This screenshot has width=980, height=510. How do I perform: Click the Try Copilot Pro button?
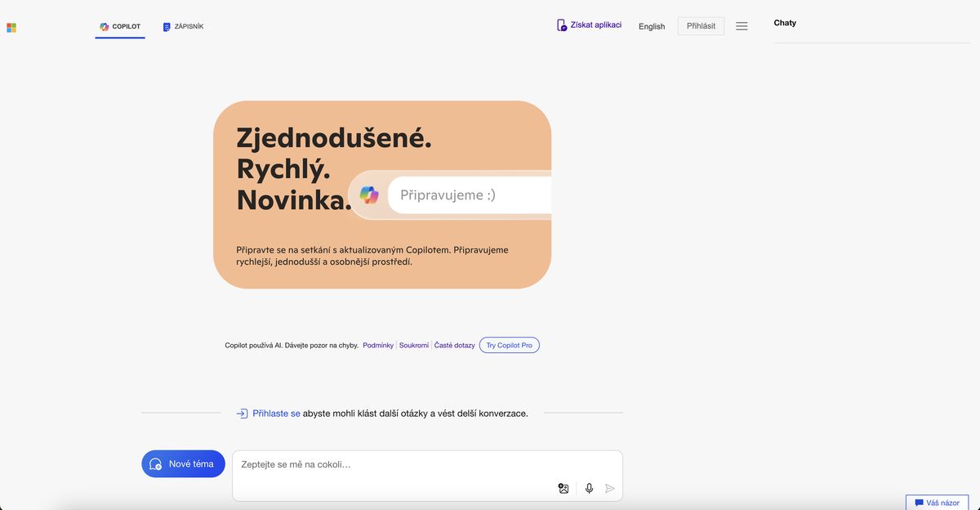pos(510,345)
